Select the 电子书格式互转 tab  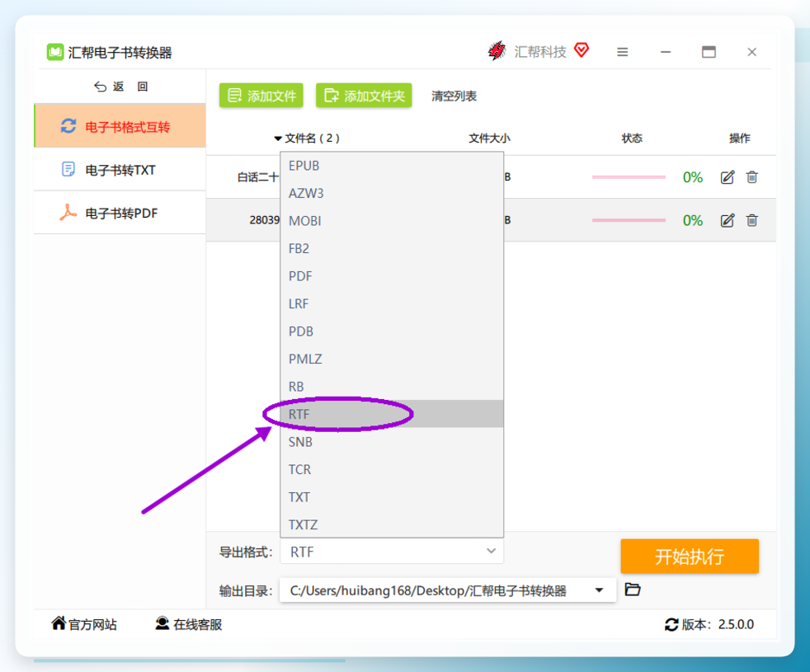[120, 126]
